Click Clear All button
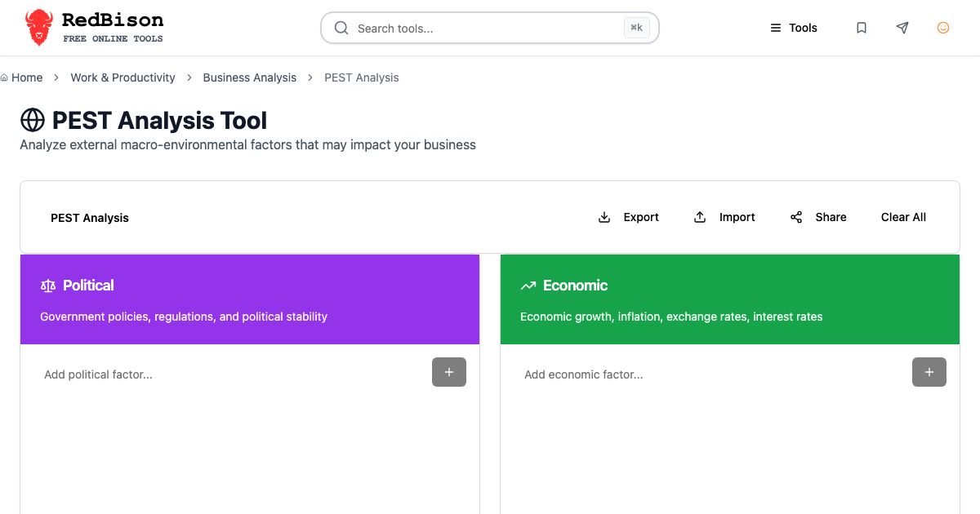The width and height of the screenshot is (980, 514). tap(903, 217)
